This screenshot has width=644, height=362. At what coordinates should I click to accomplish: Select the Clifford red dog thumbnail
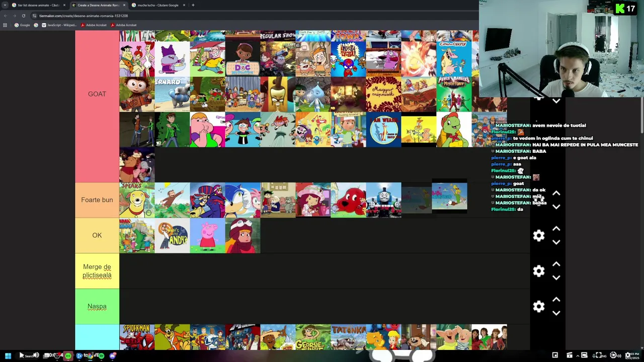[349, 200]
